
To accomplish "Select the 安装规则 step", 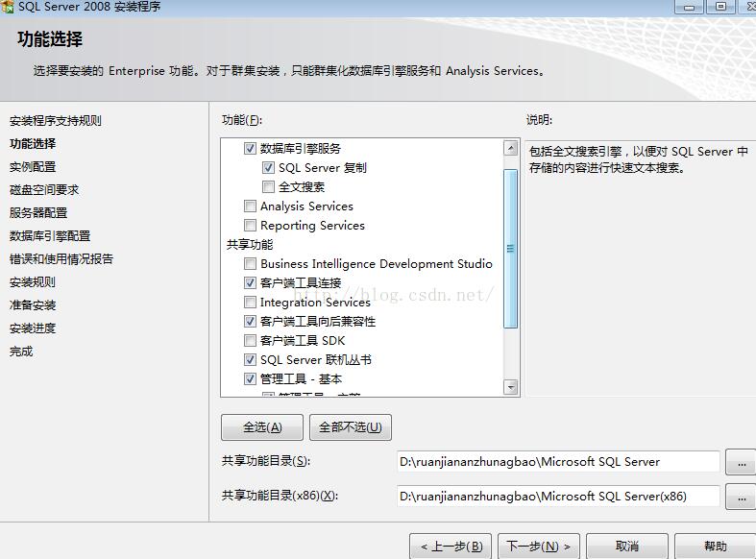I will (33, 282).
